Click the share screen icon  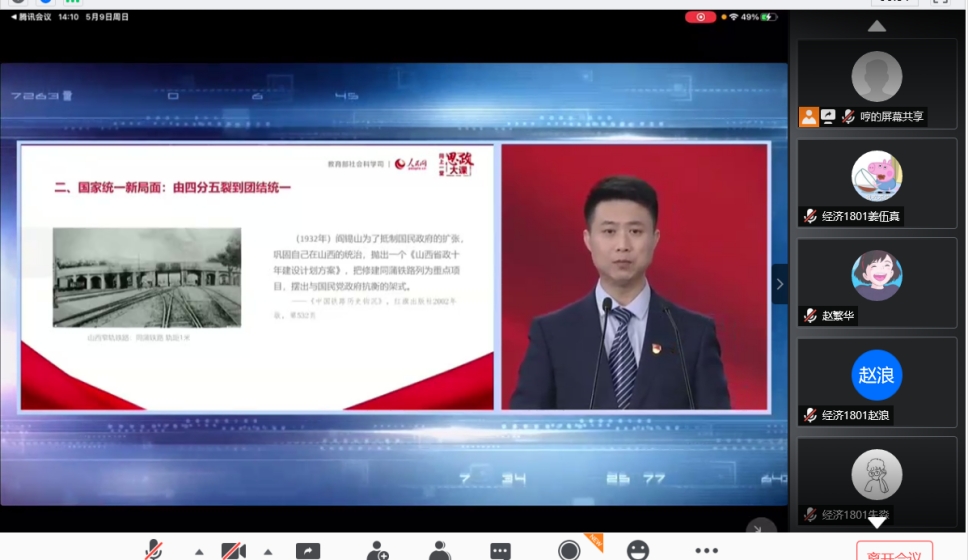[x=308, y=550]
